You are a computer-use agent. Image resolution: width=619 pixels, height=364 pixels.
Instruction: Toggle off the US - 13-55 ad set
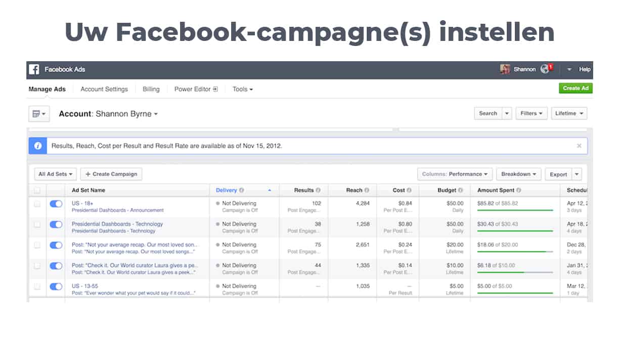coord(56,287)
